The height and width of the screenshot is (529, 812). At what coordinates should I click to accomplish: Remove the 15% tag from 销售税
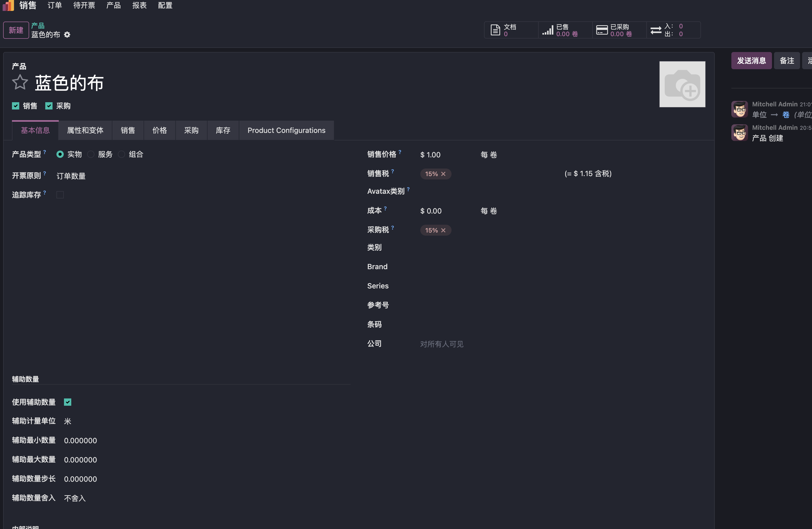pos(443,174)
